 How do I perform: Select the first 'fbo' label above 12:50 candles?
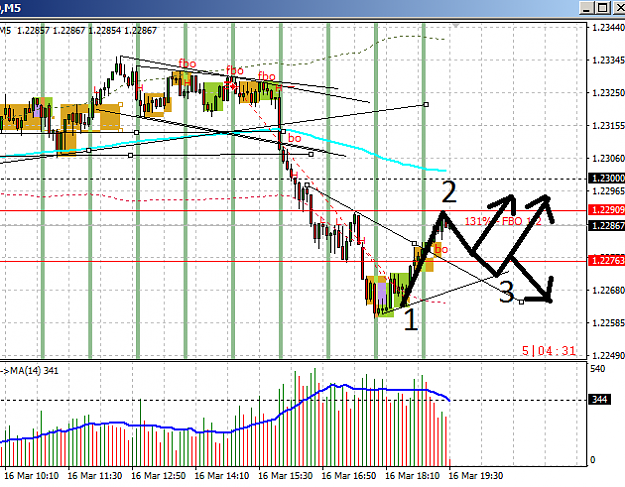187,63
